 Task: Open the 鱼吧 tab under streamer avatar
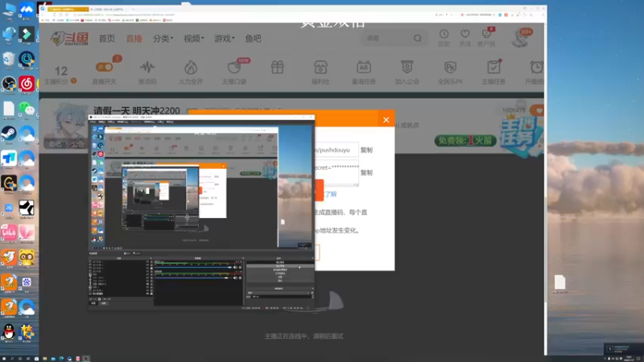tap(55, 144)
